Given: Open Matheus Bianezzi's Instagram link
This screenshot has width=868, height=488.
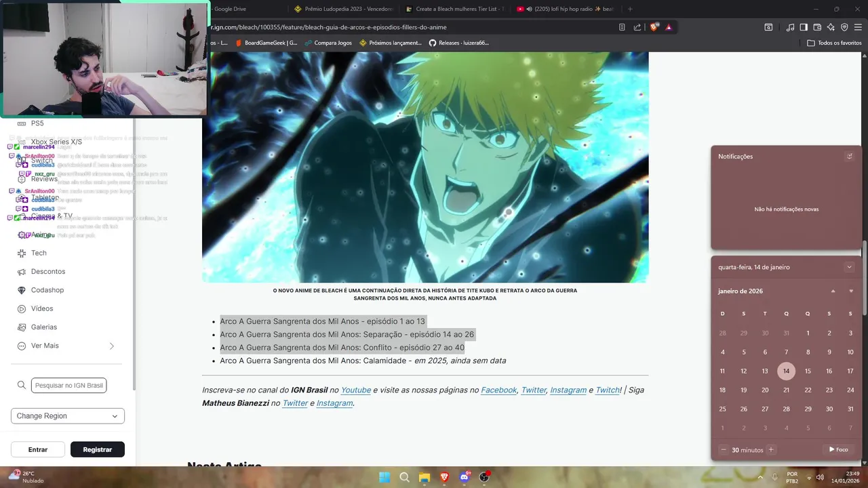Looking at the screenshot, I should (x=334, y=403).
